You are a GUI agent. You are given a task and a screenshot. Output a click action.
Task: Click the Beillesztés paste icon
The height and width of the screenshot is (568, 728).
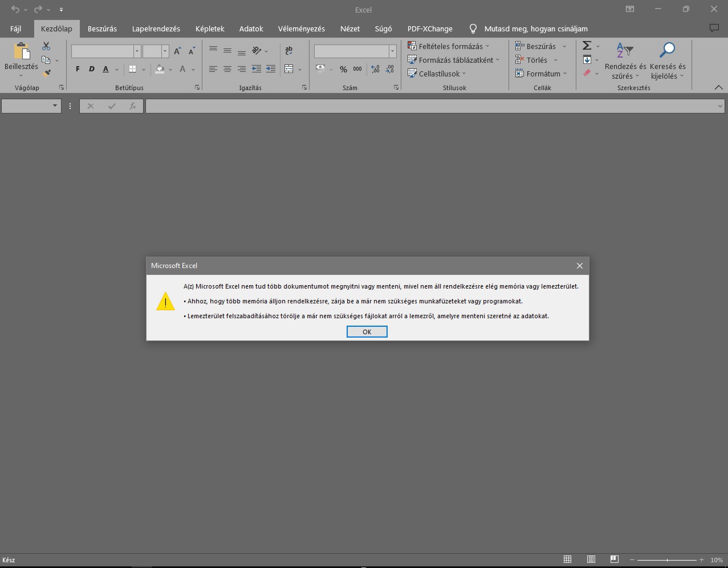coord(22,52)
